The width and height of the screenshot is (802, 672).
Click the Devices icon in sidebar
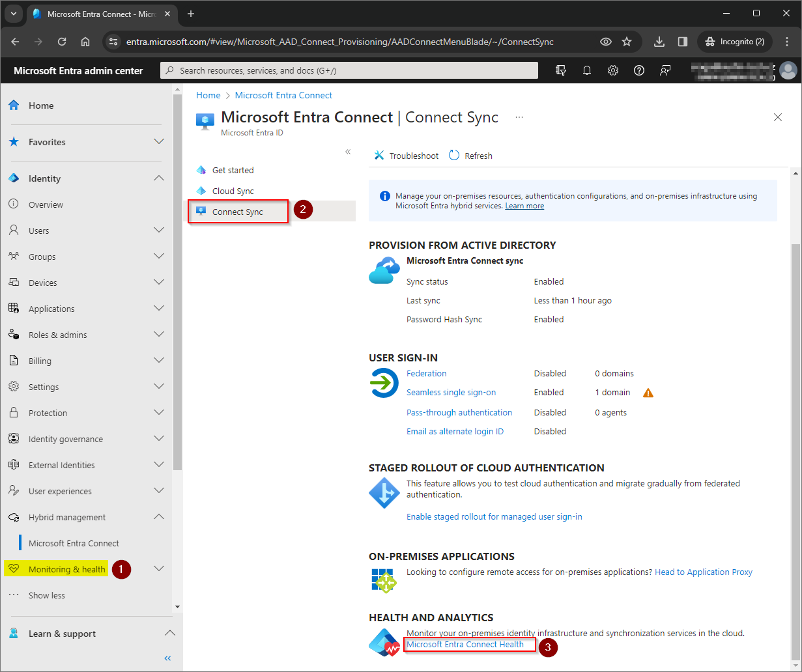[x=14, y=283]
